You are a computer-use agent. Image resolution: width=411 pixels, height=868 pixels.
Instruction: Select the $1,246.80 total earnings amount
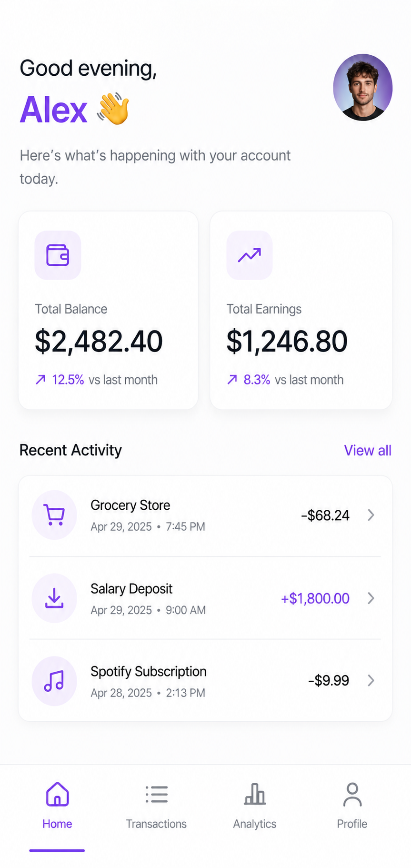tap(287, 342)
